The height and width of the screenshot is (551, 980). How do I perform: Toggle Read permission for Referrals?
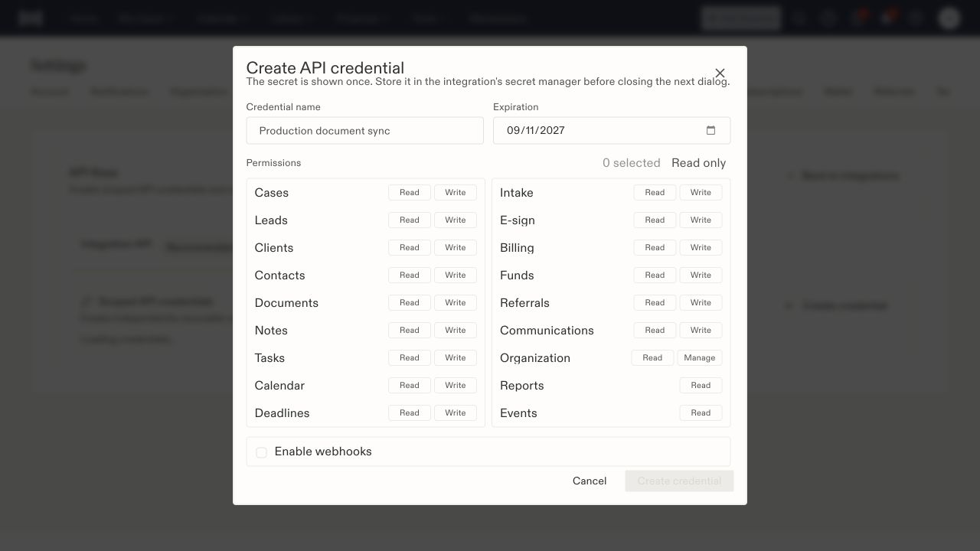[x=655, y=303]
